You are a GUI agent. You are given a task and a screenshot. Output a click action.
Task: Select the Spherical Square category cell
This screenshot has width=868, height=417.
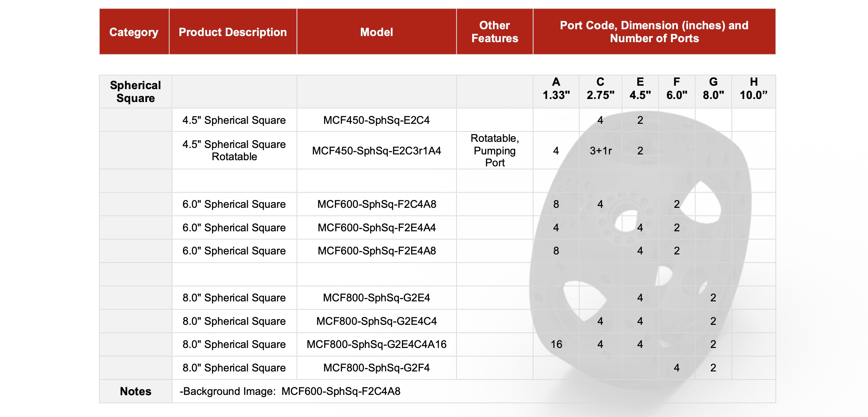(135, 91)
